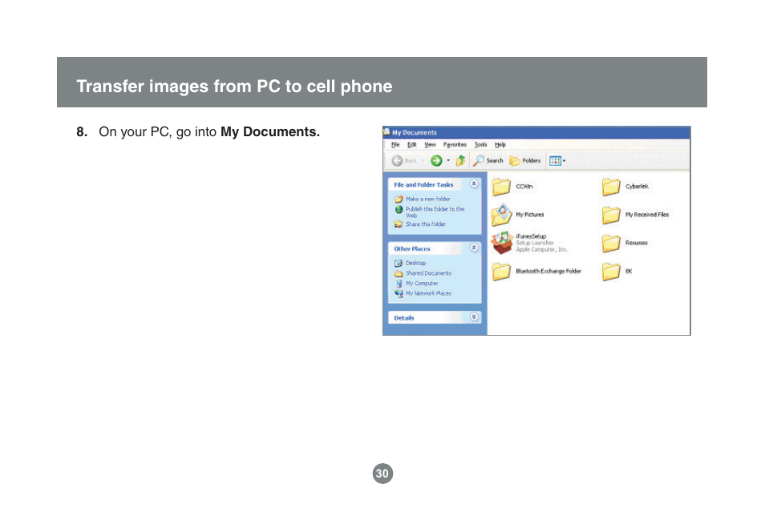This screenshot has width=765, height=532.
Task: Click the Share this folder icon
Action: (399, 224)
